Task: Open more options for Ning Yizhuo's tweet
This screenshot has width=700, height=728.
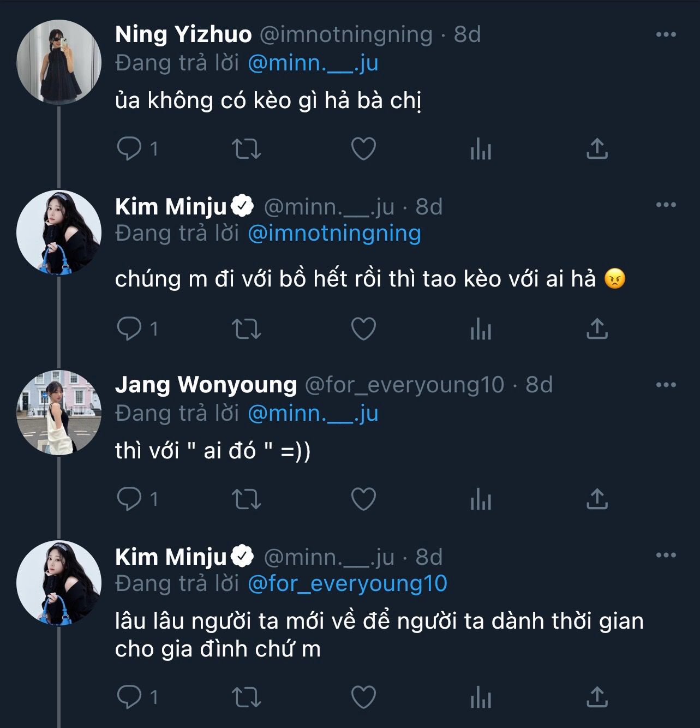Action: 666,34
